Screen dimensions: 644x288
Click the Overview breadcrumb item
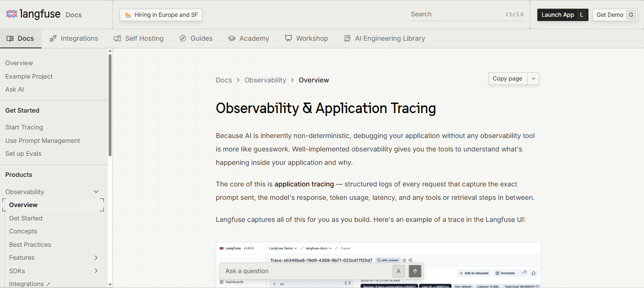pos(314,80)
